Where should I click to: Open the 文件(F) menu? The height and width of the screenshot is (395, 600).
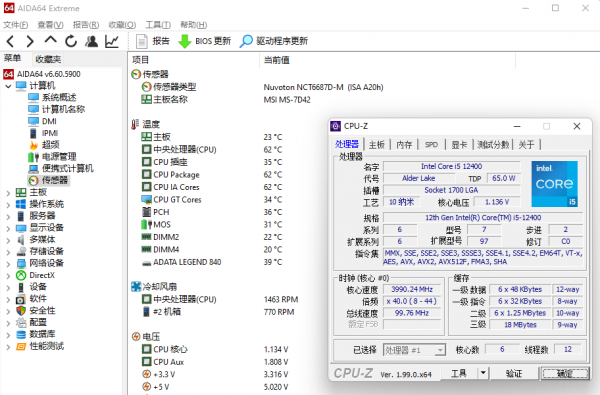click(x=16, y=25)
